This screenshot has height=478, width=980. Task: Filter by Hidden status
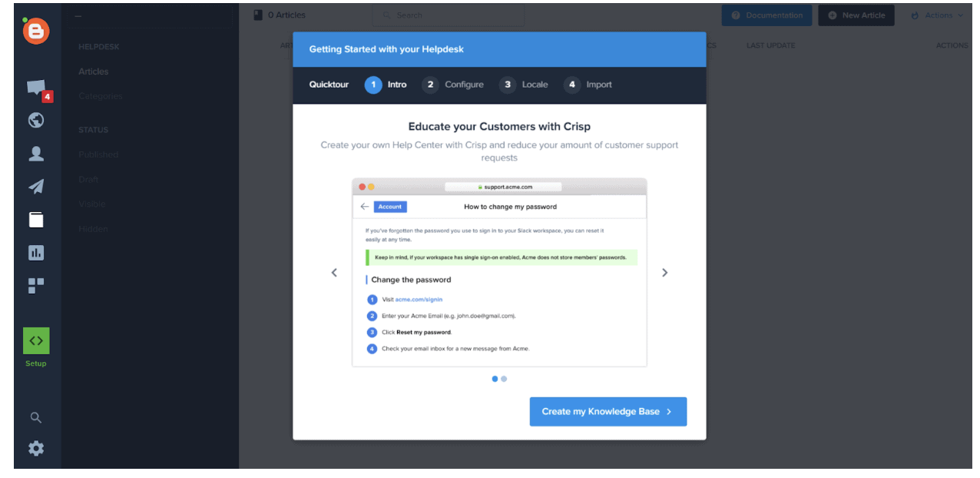click(x=93, y=229)
